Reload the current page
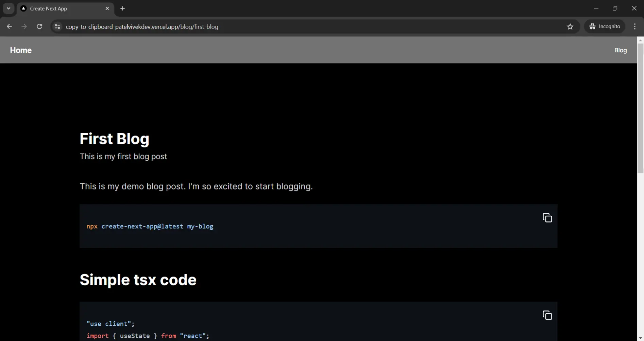The image size is (644, 341). (x=39, y=26)
